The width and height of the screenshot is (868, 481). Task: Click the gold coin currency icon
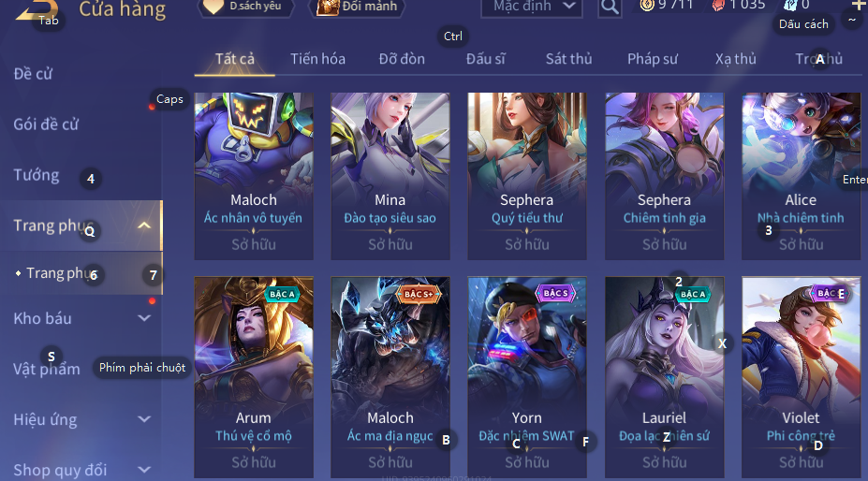[x=647, y=5]
